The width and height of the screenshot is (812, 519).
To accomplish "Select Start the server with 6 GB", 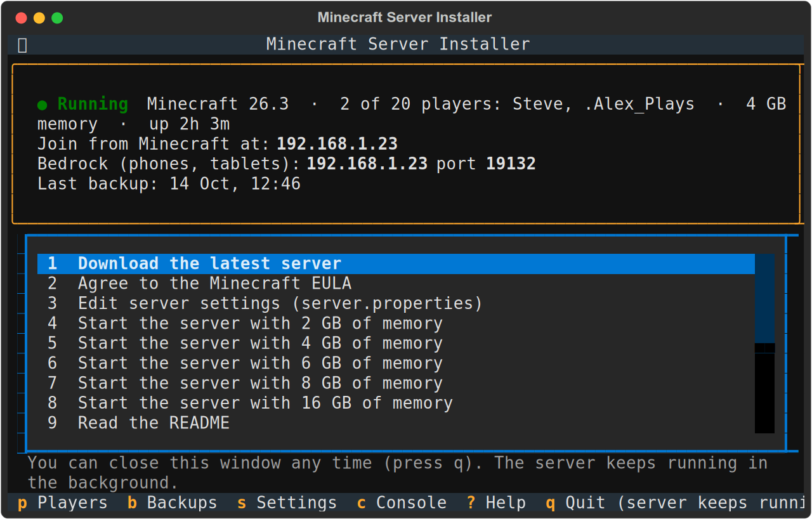I will point(396,363).
